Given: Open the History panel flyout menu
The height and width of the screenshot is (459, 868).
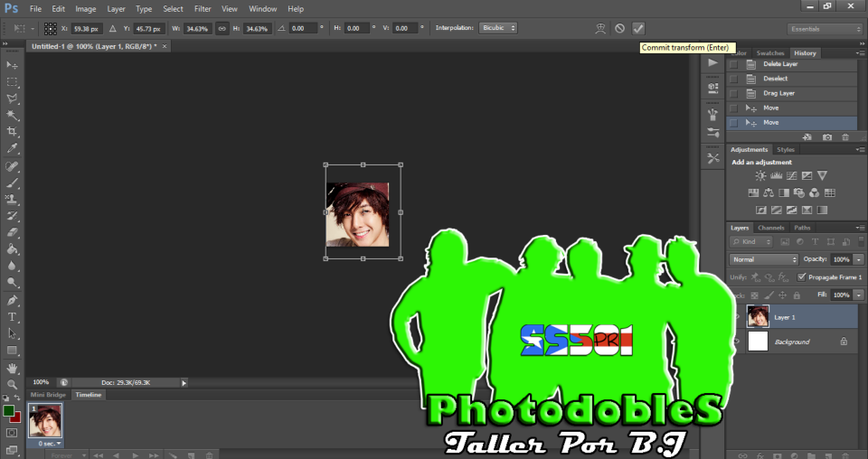Looking at the screenshot, I should [x=860, y=53].
